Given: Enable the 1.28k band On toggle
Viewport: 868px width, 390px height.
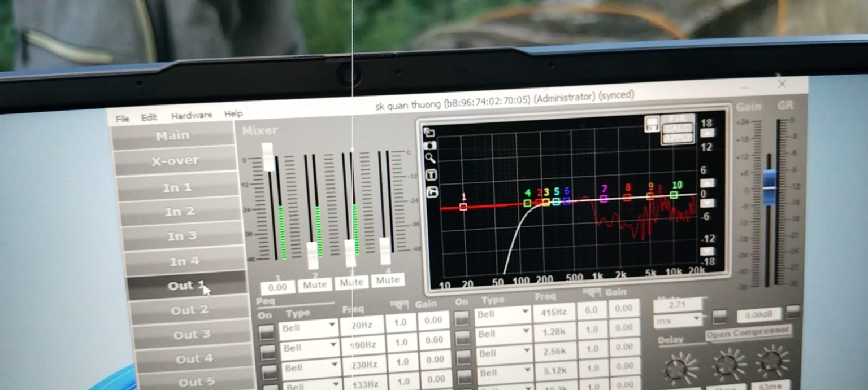Looking at the screenshot, I should 462,338.
